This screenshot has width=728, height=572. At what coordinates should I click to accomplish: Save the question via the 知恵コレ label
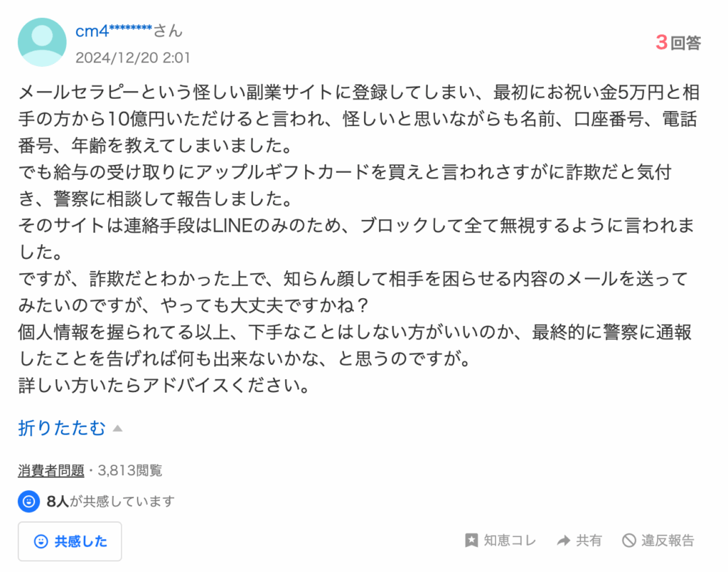pos(510,541)
